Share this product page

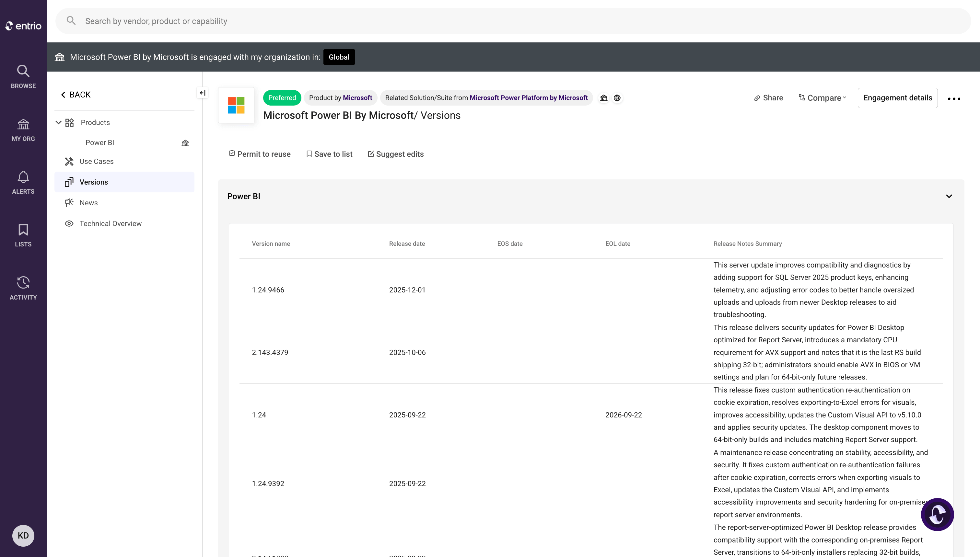(769, 98)
